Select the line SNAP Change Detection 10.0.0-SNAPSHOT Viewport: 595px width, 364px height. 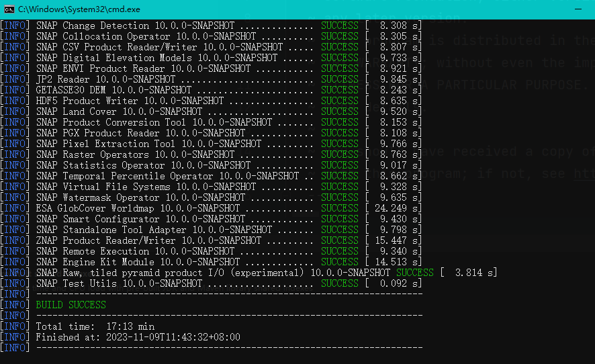pyautogui.click(x=211, y=26)
